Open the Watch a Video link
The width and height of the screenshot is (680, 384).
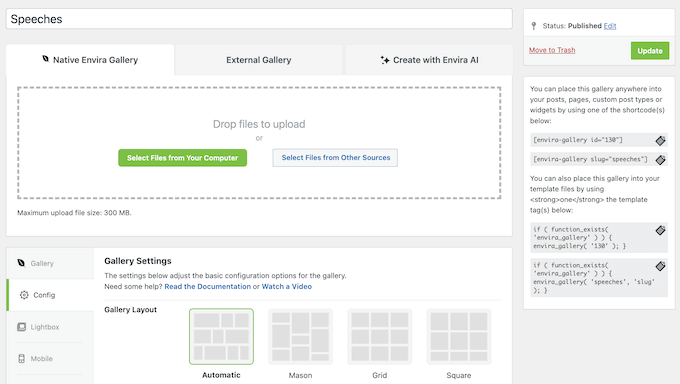[x=287, y=286]
